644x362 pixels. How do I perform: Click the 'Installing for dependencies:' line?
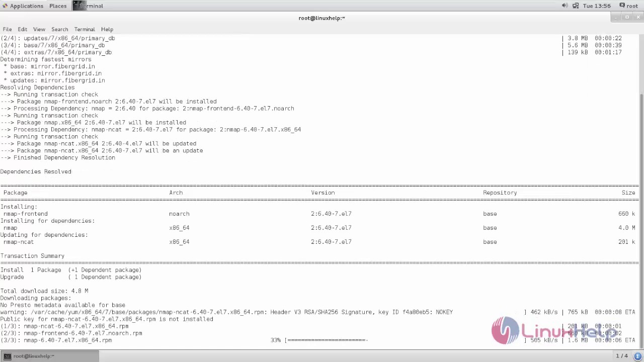pyautogui.click(x=47, y=221)
